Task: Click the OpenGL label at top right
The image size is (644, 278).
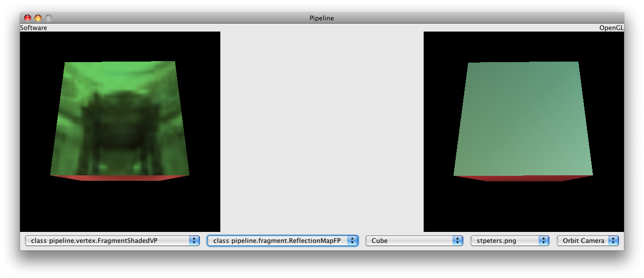Action: click(611, 28)
